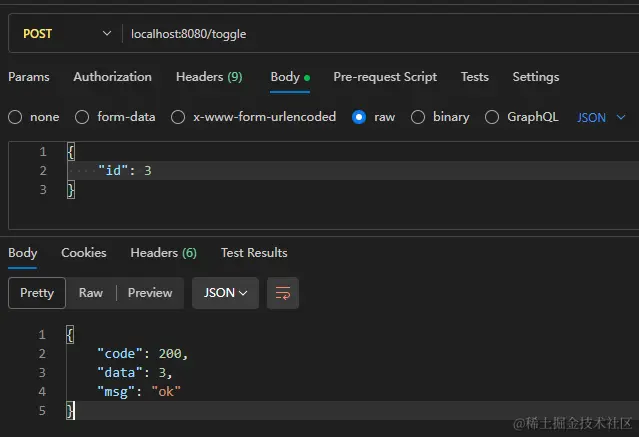Image resolution: width=639 pixels, height=437 pixels.
Task: Switch to the Test Results tab
Action: coord(254,253)
